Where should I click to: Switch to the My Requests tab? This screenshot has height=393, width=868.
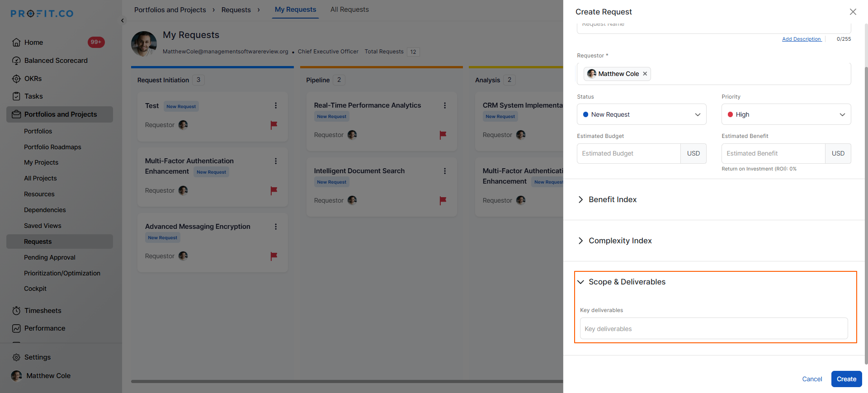click(296, 9)
